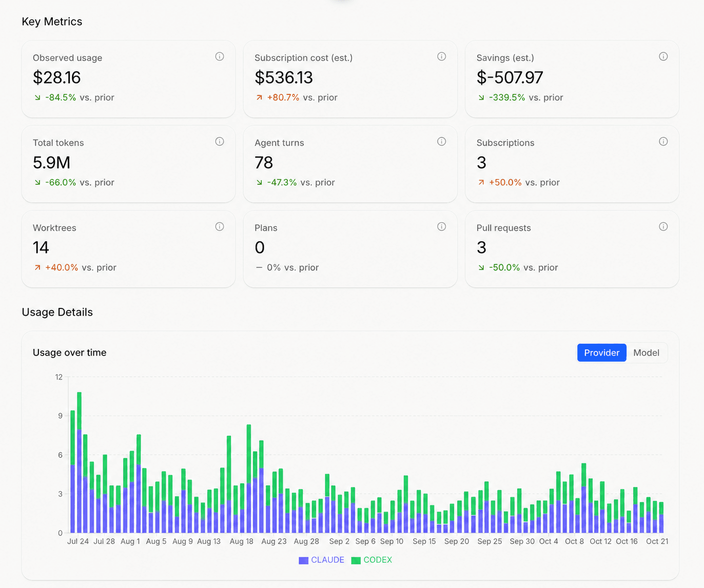Image resolution: width=704 pixels, height=588 pixels.
Task: Click the Key Metrics heading
Action: pyautogui.click(x=52, y=22)
